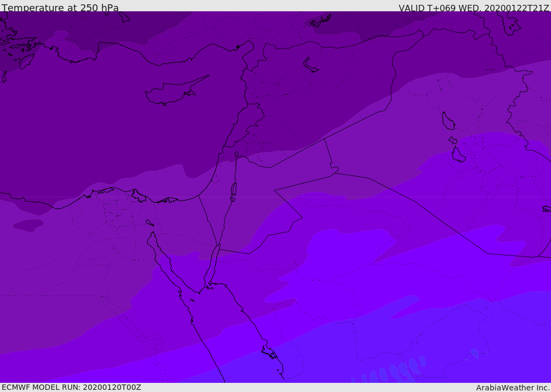Click the 'Temperature at 250 hPa' title

click(x=60, y=8)
